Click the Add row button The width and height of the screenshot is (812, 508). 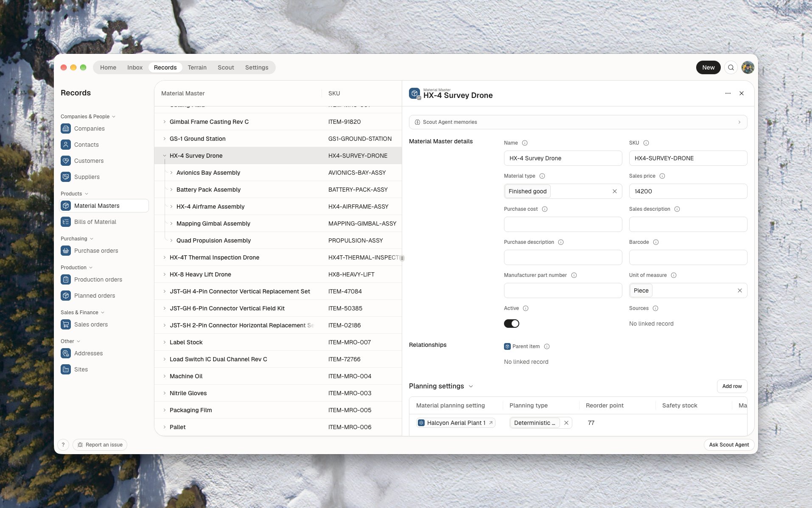coord(732,386)
